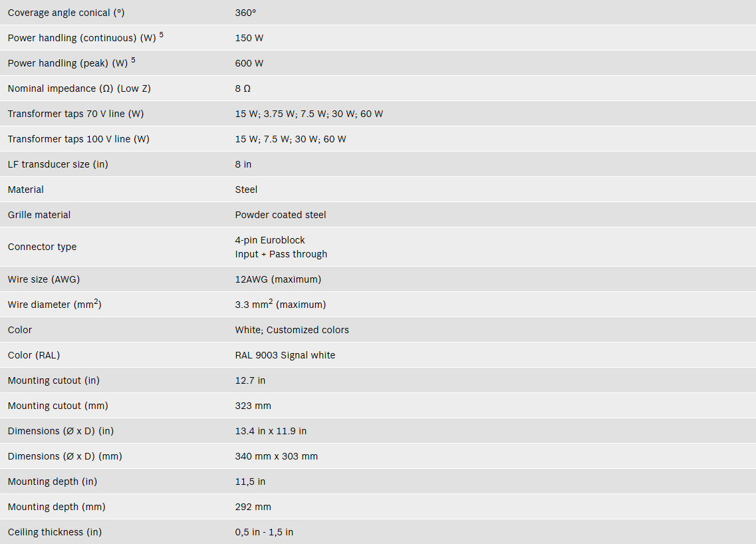Click the White; Customized colors value
The image size is (756, 544).
click(292, 330)
